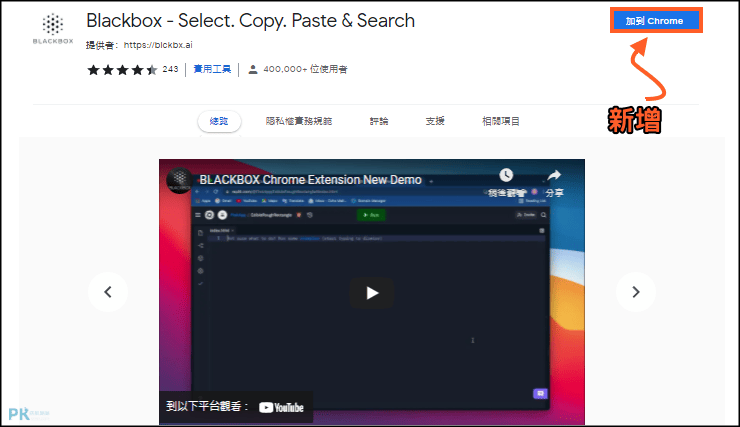Play the Blackbox demo video

click(x=372, y=293)
